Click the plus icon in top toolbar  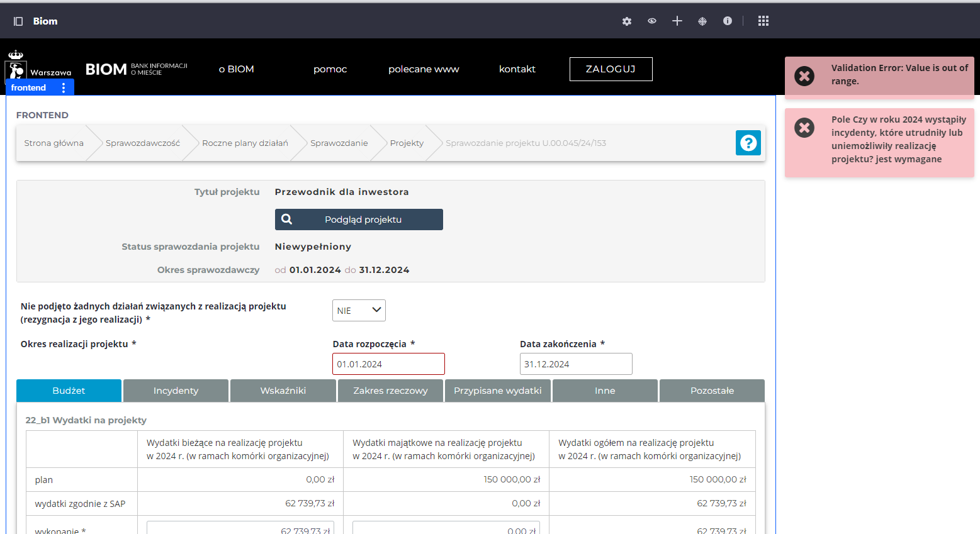(x=677, y=21)
